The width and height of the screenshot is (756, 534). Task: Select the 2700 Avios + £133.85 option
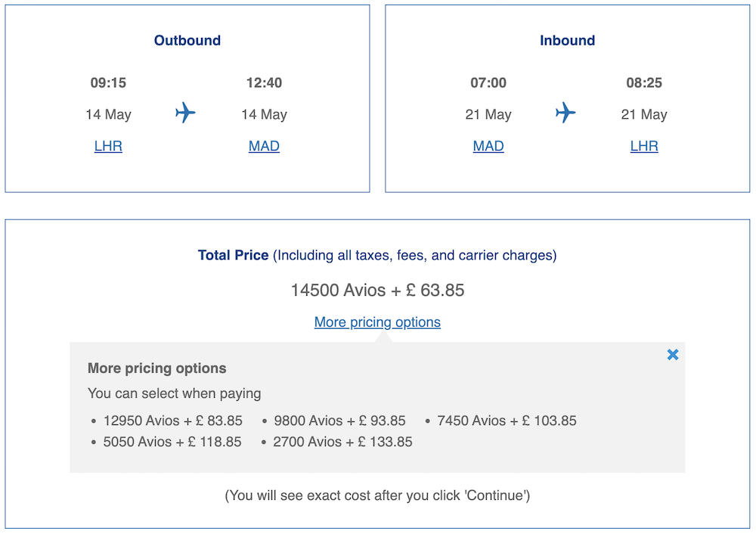coord(342,442)
